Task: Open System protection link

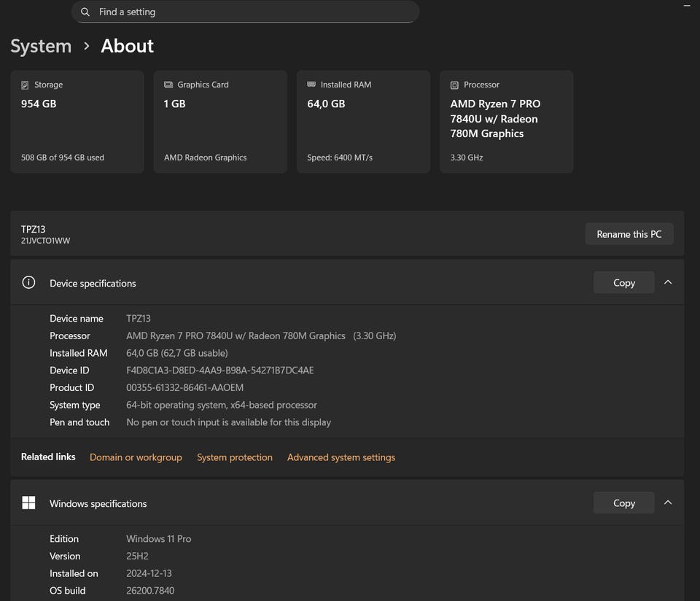Action: (x=234, y=457)
